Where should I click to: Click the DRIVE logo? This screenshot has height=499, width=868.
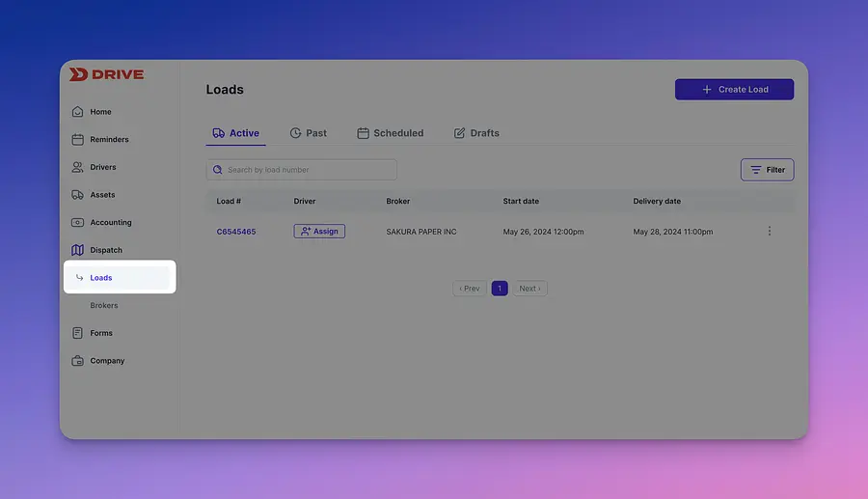coord(106,74)
